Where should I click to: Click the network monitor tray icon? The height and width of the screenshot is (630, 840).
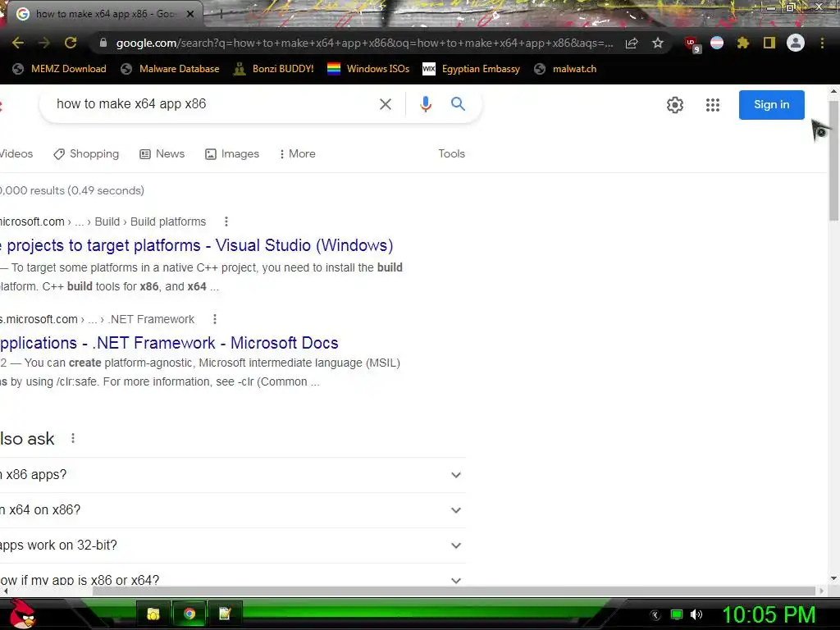[677, 614]
